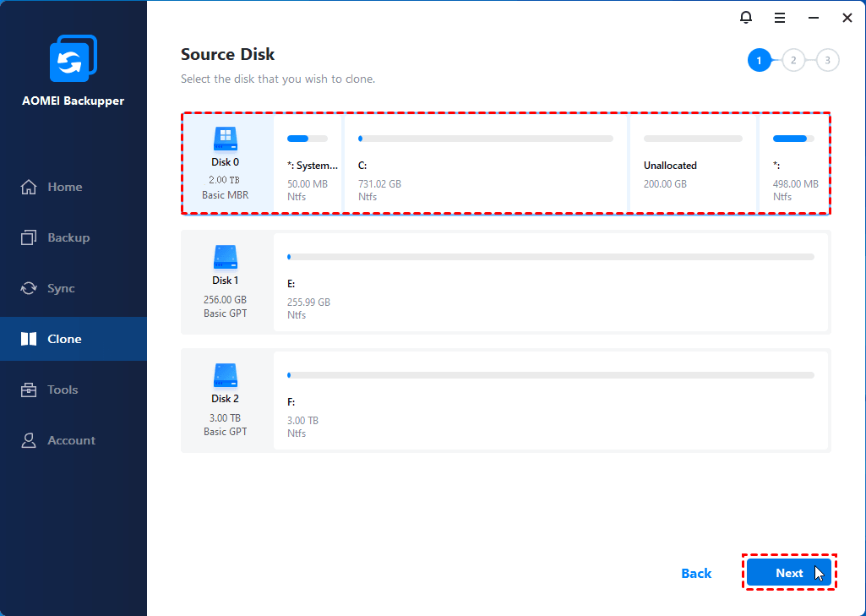
Task: Click the Tools toolbox icon
Action: [x=29, y=390]
